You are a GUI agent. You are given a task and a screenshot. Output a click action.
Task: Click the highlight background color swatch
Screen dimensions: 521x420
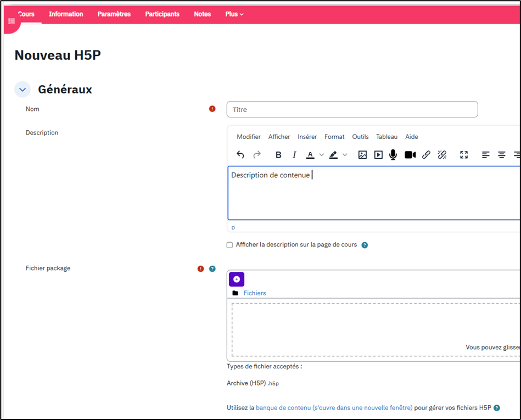(x=333, y=155)
